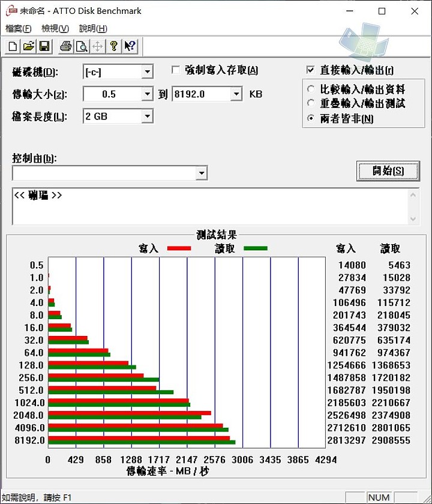Print results using the printer icon
This screenshot has height=504, width=432.
(66, 46)
